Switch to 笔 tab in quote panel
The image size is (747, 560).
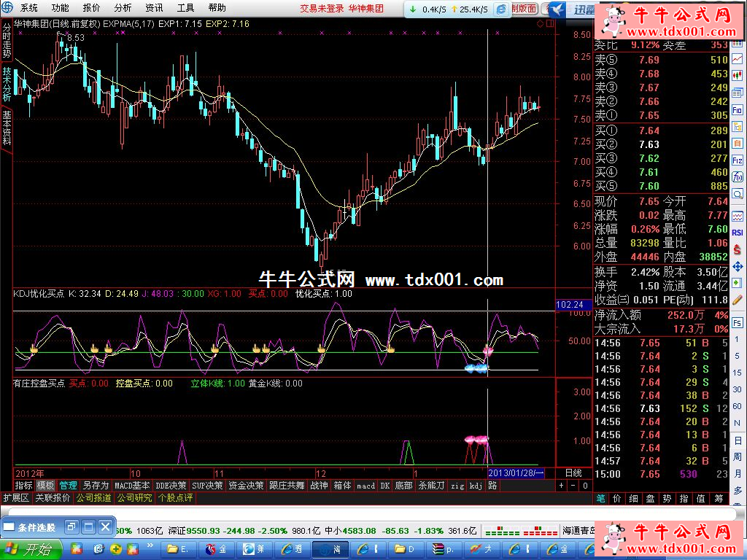600,498
